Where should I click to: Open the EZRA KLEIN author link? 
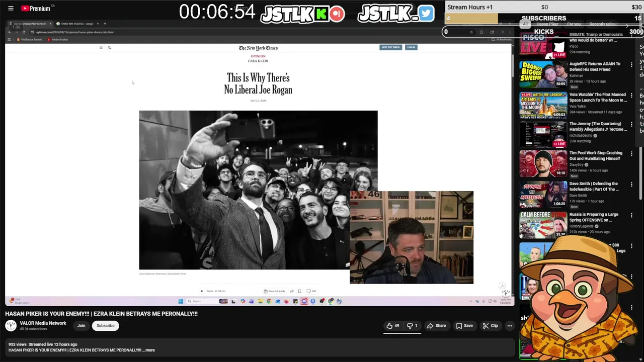click(x=258, y=61)
